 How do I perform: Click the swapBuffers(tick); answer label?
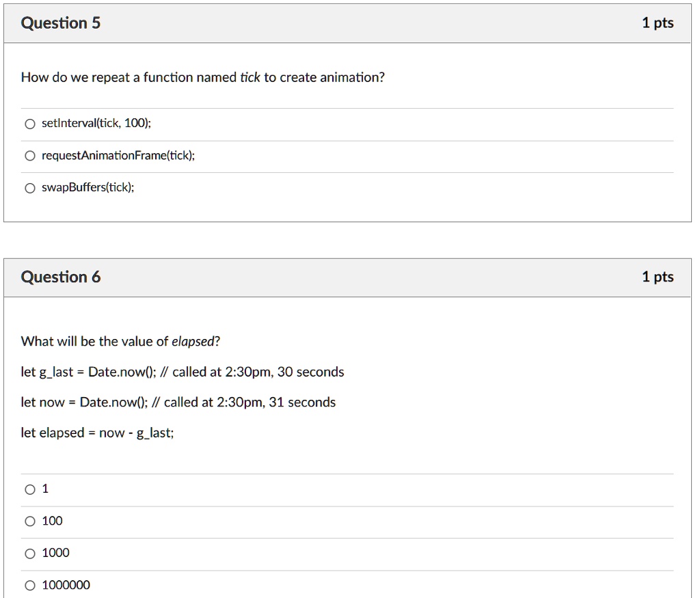88,187
